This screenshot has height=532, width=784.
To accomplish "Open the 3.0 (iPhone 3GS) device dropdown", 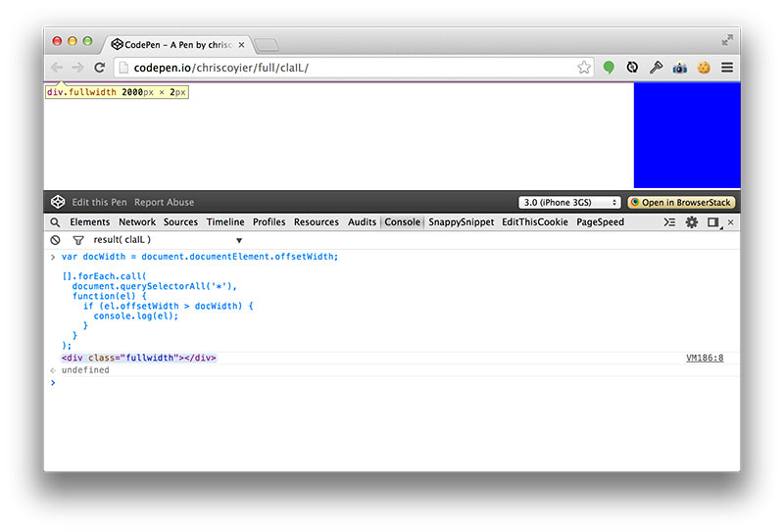I will 569,203.
